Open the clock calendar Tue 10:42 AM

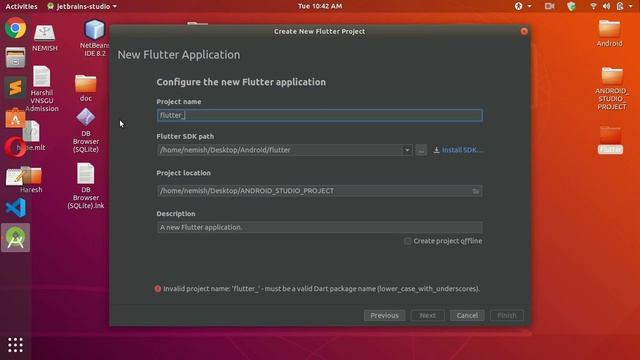coord(320,6)
